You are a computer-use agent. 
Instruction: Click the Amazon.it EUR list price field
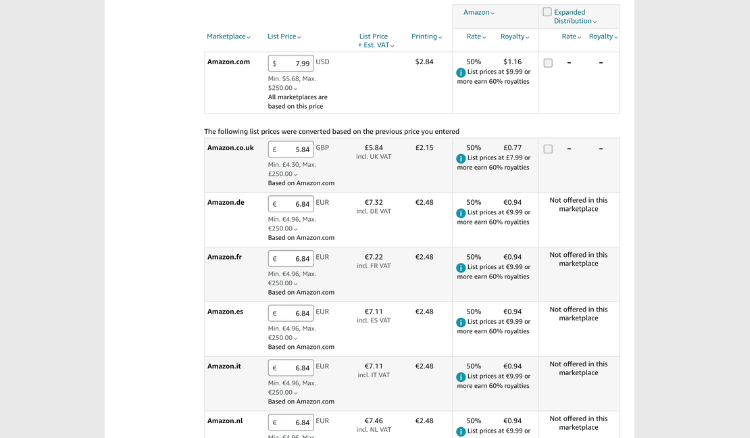click(291, 367)
